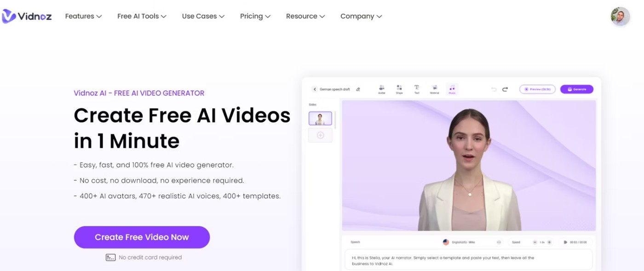
Task: Select the Shape tool icon
Action: click(x=399, y=89)
